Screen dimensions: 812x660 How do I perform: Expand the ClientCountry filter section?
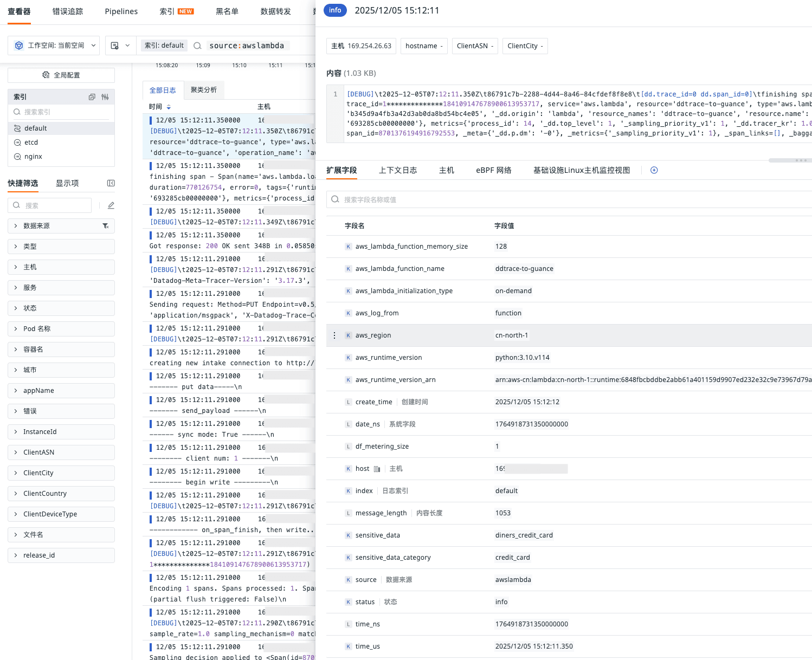pos(44,493)
